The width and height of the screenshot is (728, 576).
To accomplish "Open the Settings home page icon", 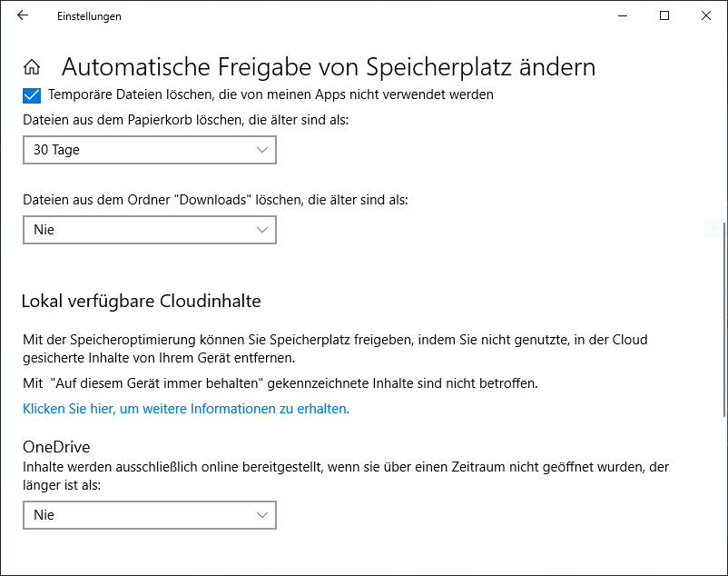I will coord(32,67).
